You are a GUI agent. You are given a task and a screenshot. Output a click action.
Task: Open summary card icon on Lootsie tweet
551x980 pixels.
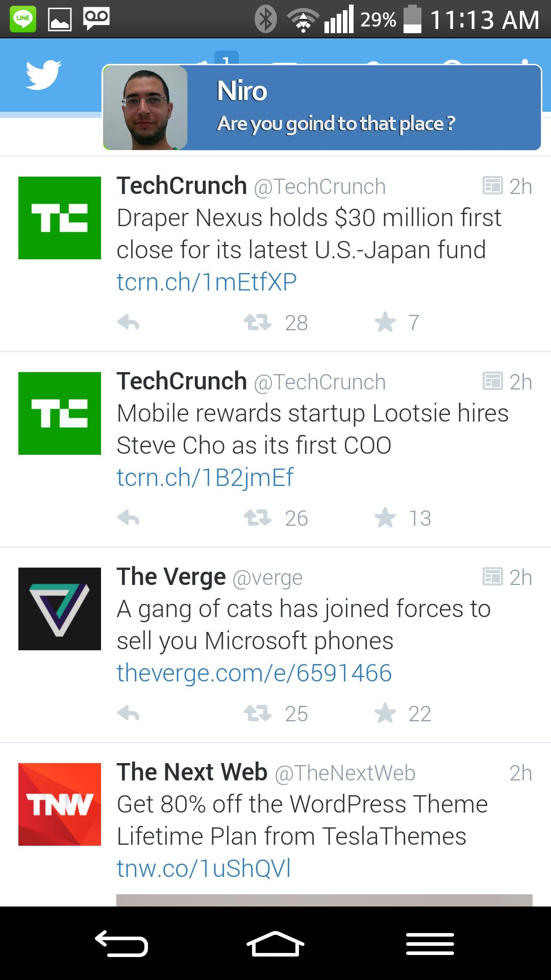click(492, 381)
